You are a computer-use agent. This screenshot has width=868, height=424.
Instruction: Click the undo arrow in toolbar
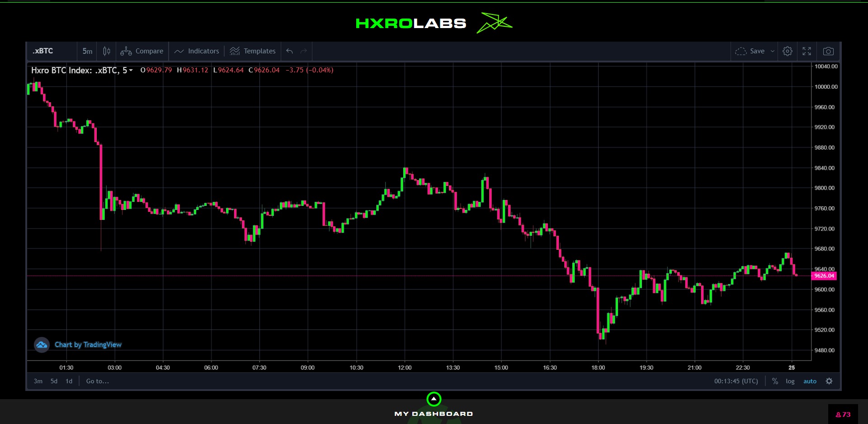[290, 51]
